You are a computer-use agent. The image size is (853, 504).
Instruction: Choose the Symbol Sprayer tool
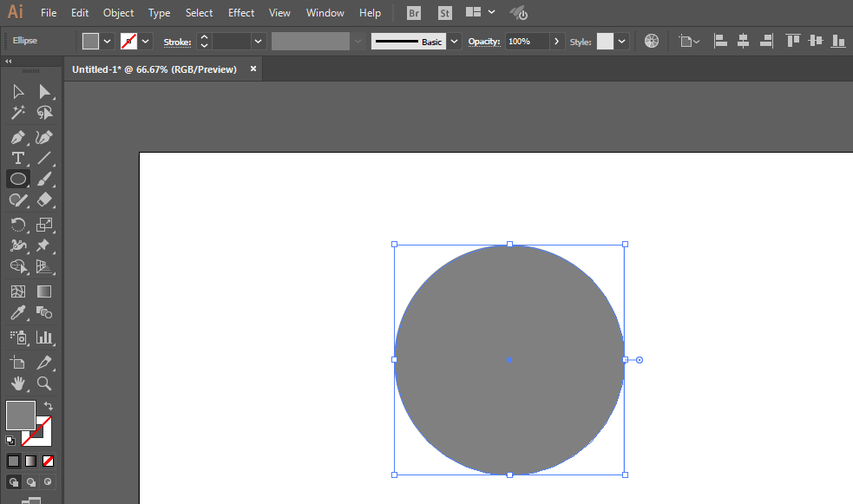click(x=18, y=337)
